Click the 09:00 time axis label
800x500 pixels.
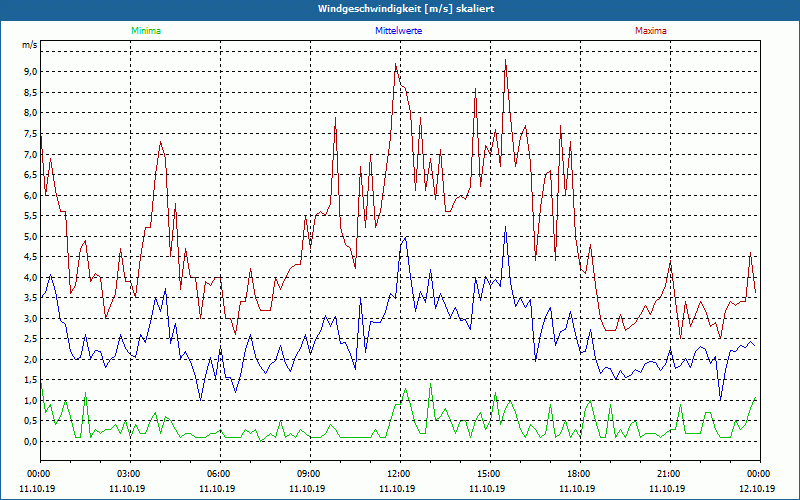310,474
